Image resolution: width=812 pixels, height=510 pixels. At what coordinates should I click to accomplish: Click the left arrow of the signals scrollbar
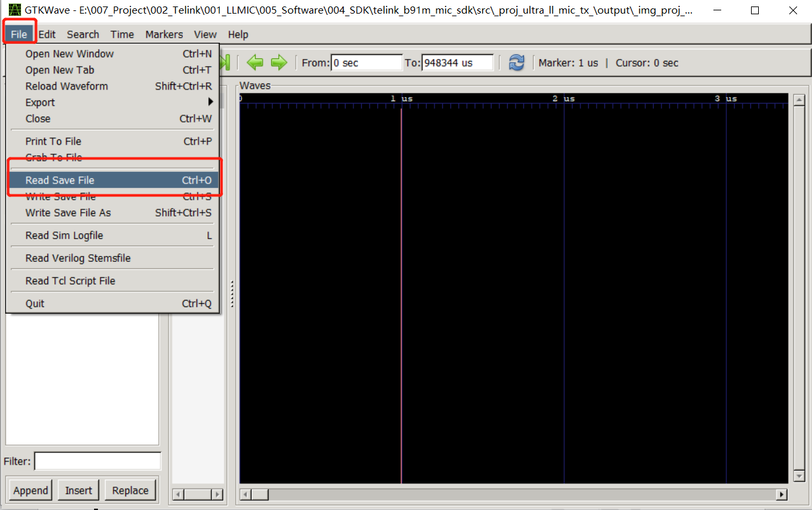tap(177, 494)
